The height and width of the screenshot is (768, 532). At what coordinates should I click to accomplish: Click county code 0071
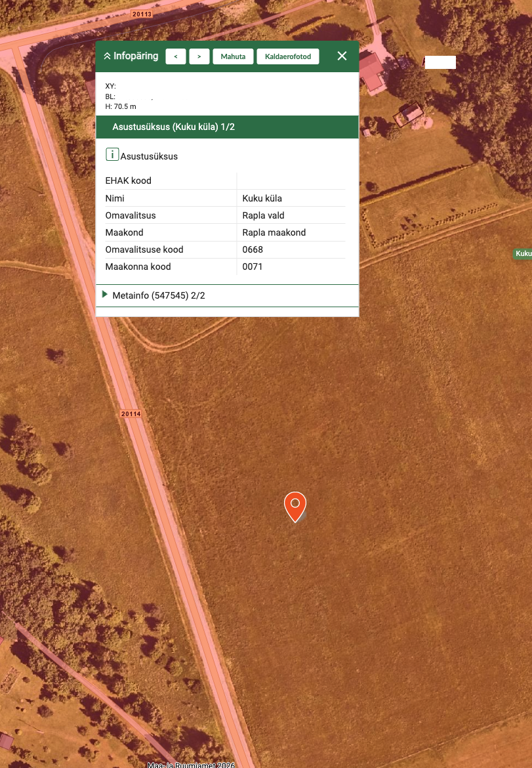tap(253, 267)
